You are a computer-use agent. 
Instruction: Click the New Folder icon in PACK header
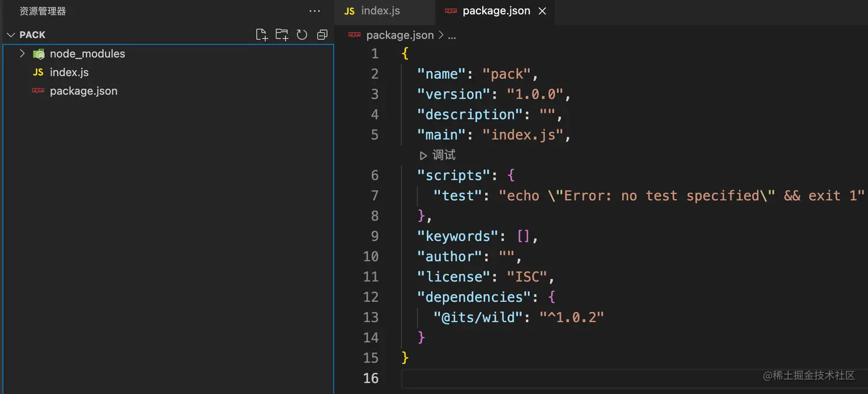[282, 35]
